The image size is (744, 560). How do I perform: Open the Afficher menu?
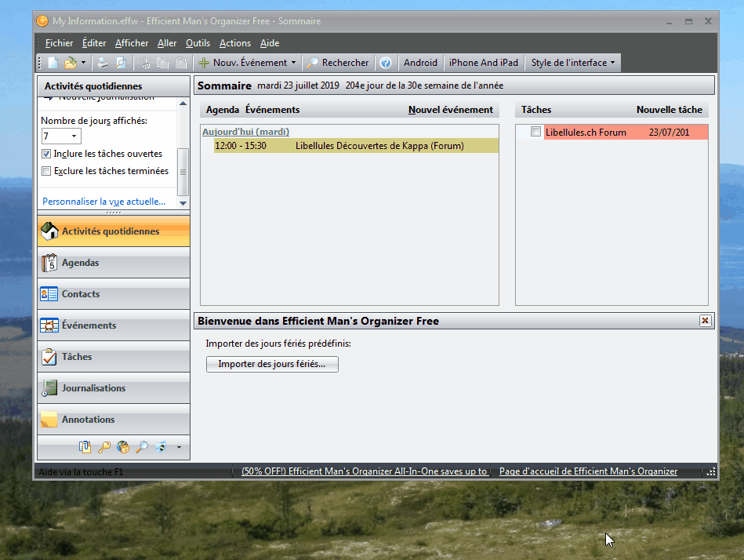pos(132,43)
